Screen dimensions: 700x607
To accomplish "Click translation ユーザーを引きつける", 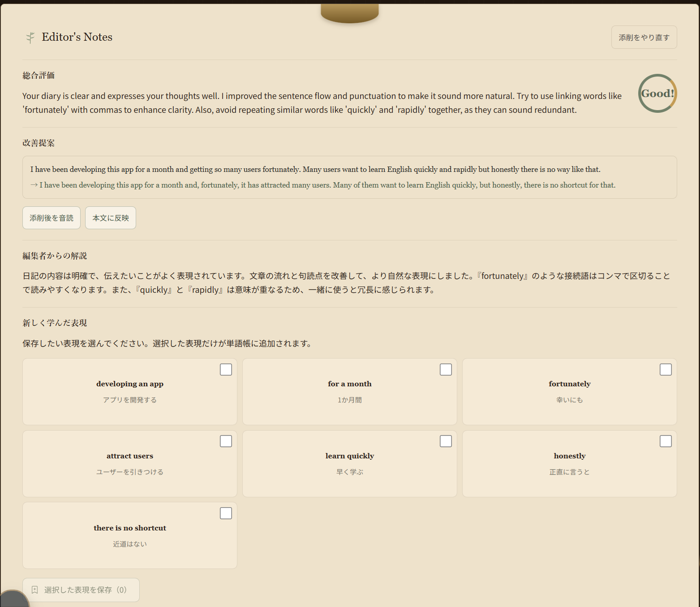I will click(130, 472).
